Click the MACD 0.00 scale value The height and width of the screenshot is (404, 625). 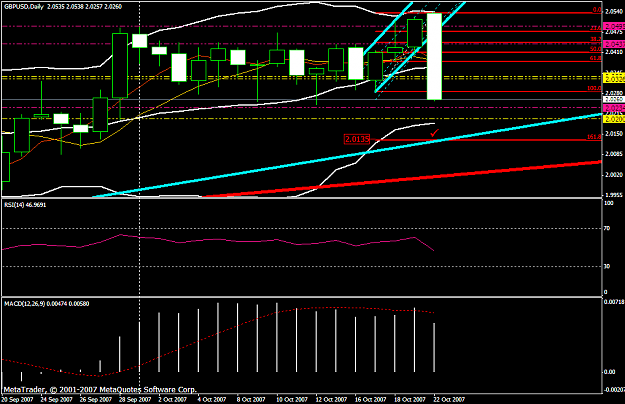(x=609, y=372)
